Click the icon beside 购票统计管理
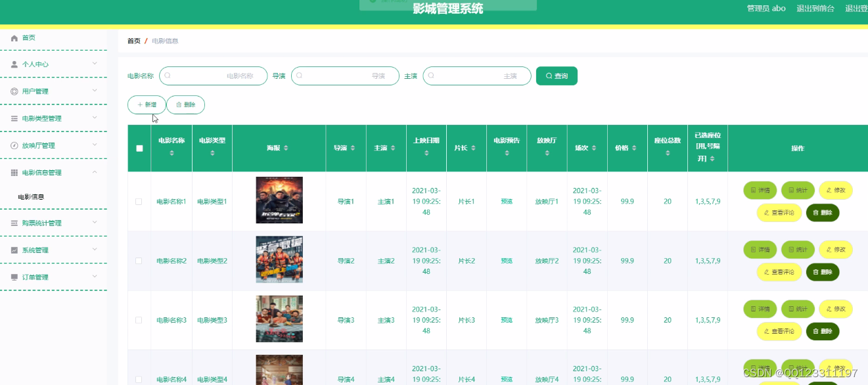Viewport: 868px width, 385px height. (14, 223)
